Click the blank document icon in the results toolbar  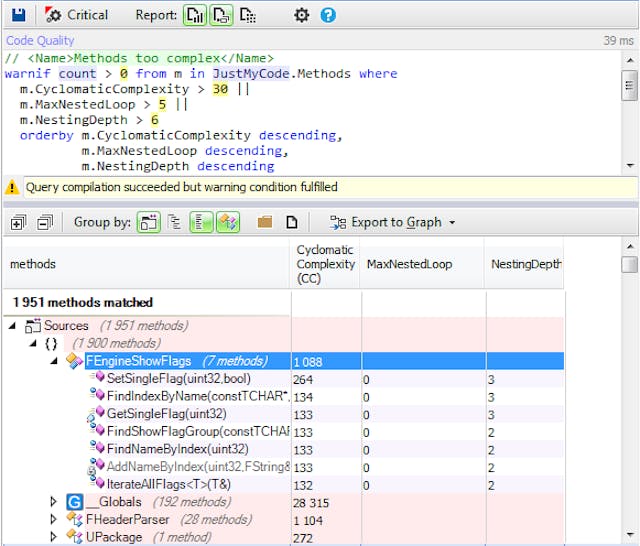point(292,222)
